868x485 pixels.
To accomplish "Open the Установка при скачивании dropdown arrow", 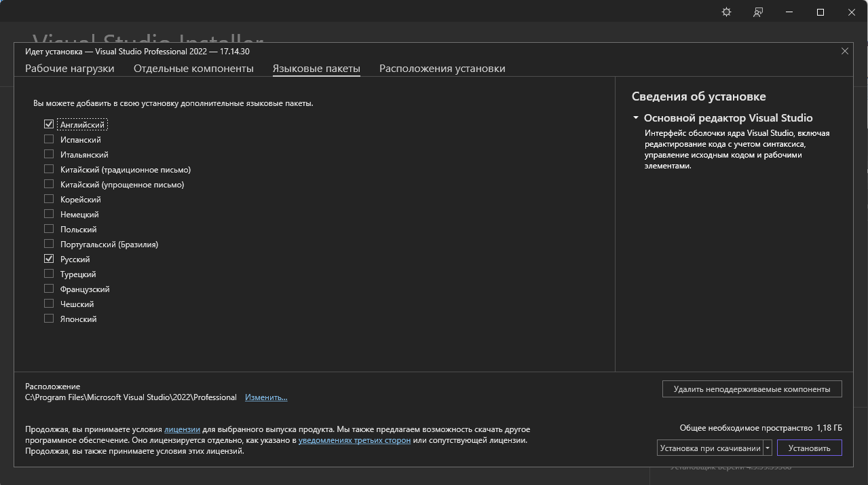I will click(768, 448).
